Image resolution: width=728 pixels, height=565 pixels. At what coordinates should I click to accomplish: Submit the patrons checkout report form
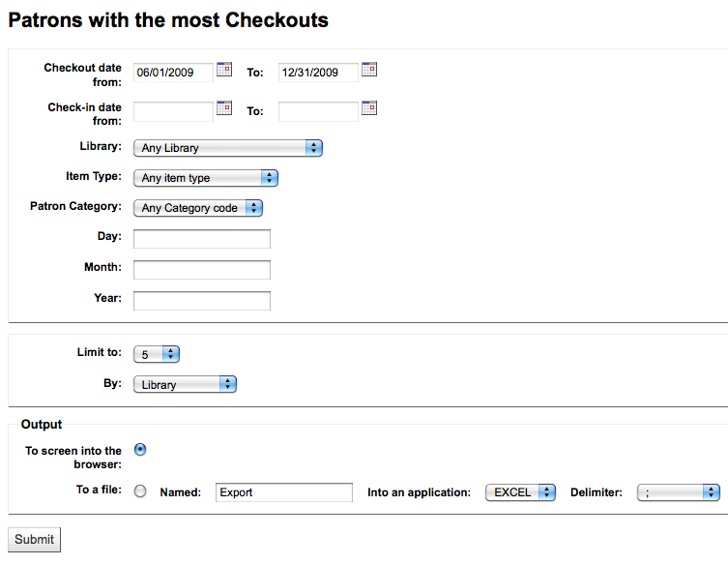coord(35,540)
